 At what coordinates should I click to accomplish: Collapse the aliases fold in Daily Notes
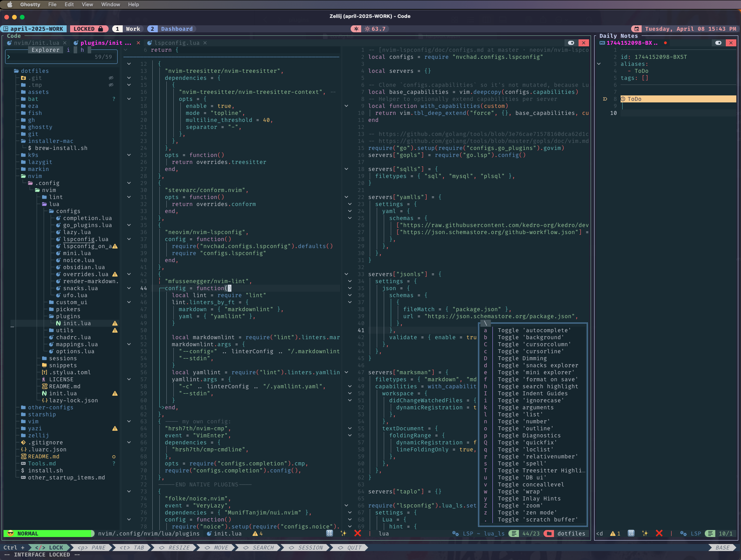click(x=599, y=64)
